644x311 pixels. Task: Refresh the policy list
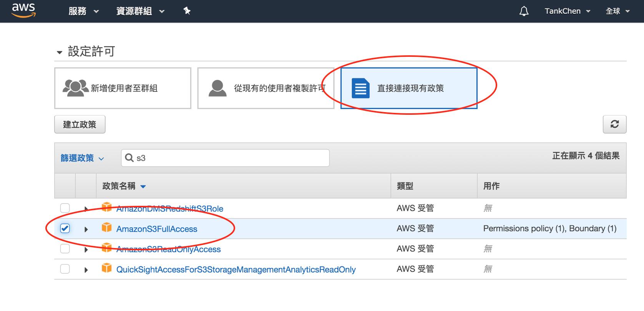[x=614, y=124]
